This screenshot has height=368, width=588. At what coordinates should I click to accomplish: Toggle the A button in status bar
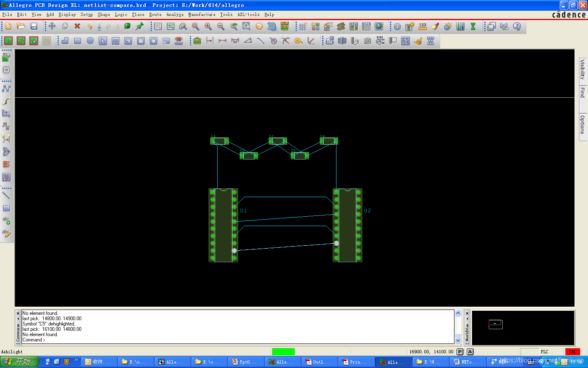tap(470, 352)
